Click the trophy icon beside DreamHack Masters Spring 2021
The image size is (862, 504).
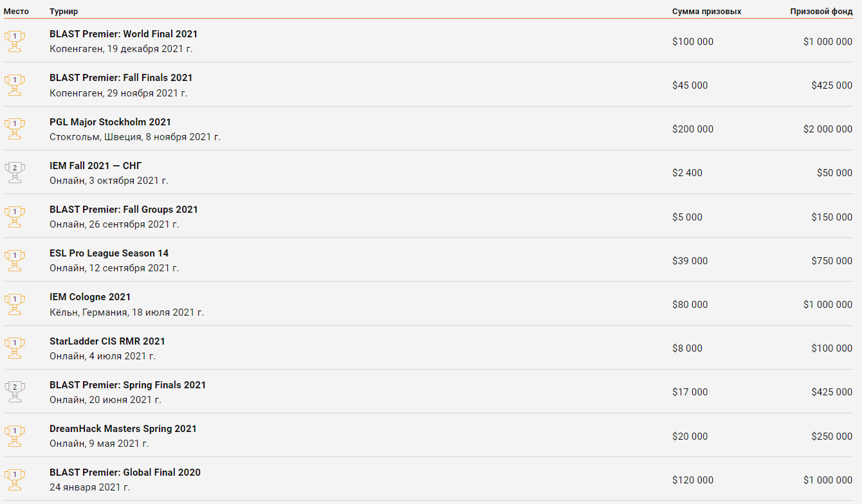14,437
